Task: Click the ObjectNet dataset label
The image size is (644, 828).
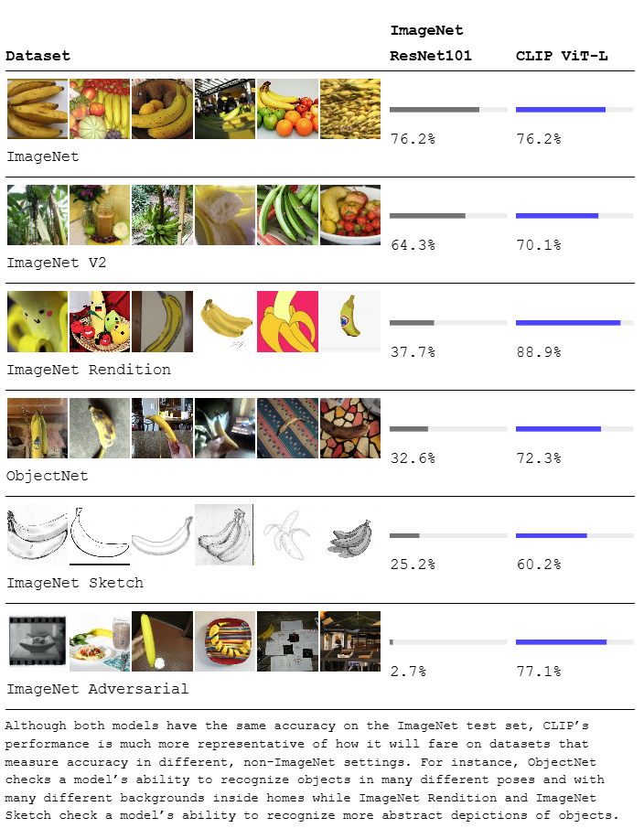Action: tap(48, 476)
